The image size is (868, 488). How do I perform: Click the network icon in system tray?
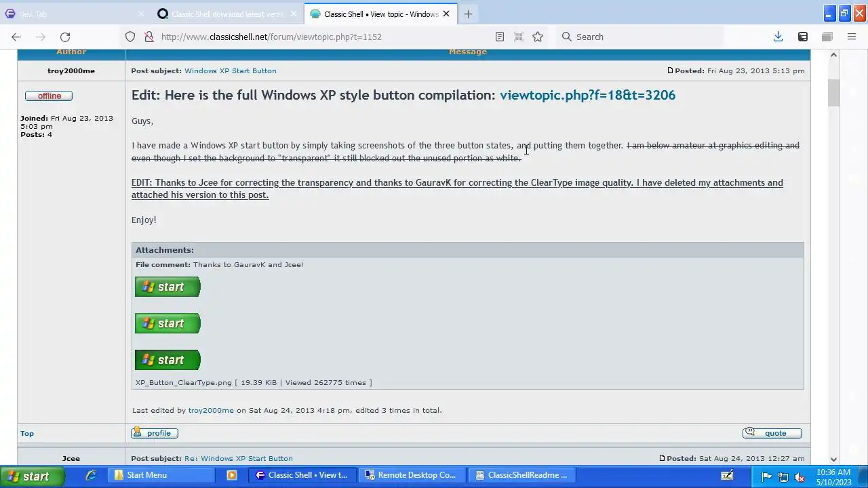[x=783, y=476]
